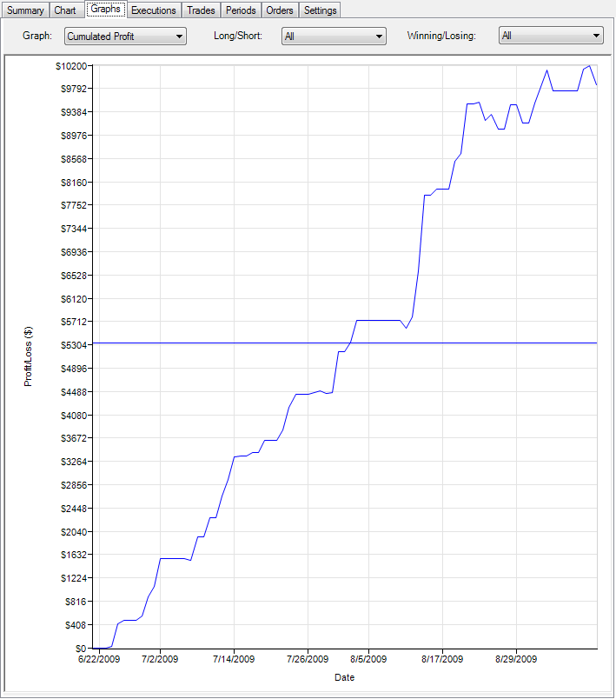Click the Winning/Losing: label
Screen dimensions: 616x699
coord(441,37)
